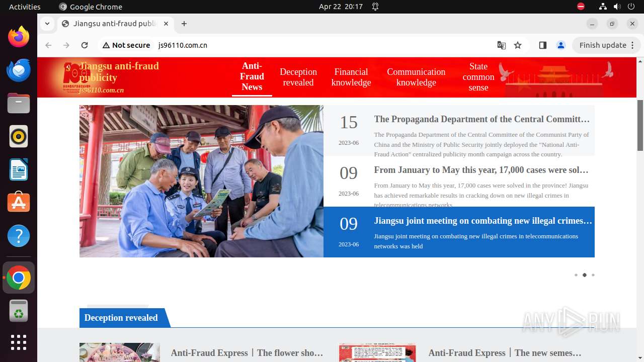Open the Jiangsu joint meeting headline

(x=484, y=221)
